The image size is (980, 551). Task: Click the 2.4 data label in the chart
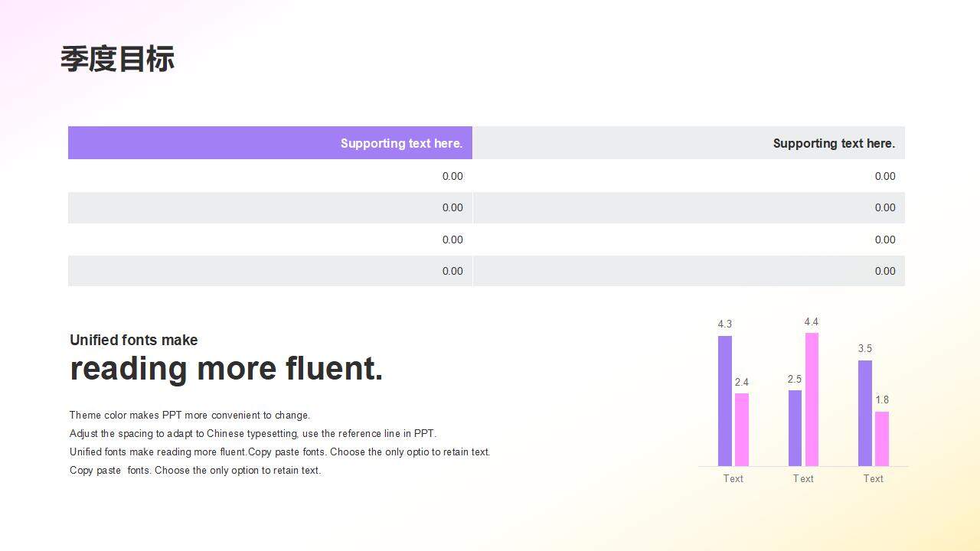742,382
